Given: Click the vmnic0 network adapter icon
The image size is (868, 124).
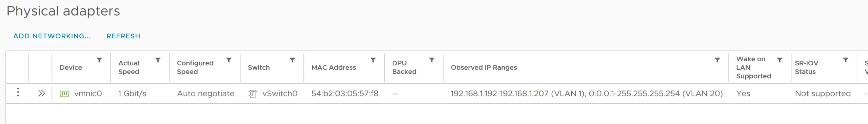Looking at the screenshot, I should (64, 94).
